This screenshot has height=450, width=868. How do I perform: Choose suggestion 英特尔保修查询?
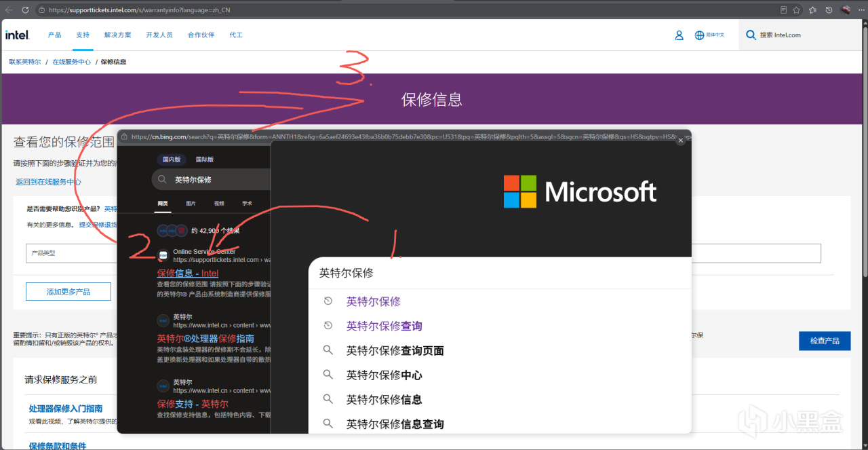[384, 326]
